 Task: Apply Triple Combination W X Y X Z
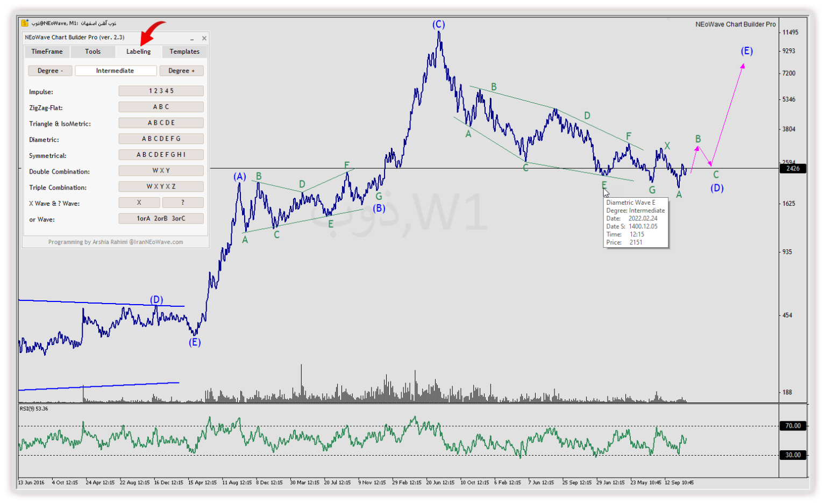coord(161,187)
